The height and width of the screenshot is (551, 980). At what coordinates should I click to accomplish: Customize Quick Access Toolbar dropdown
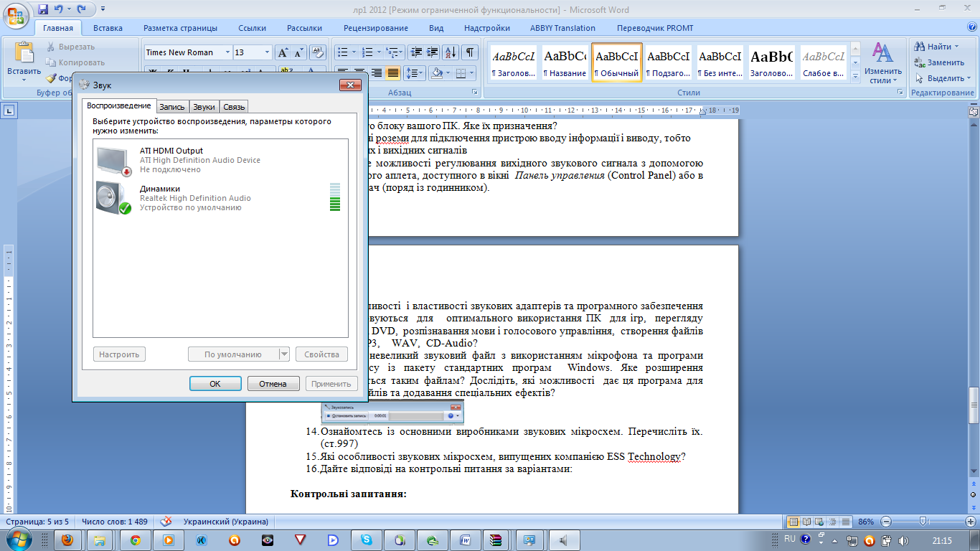click(x=103, y=9)
